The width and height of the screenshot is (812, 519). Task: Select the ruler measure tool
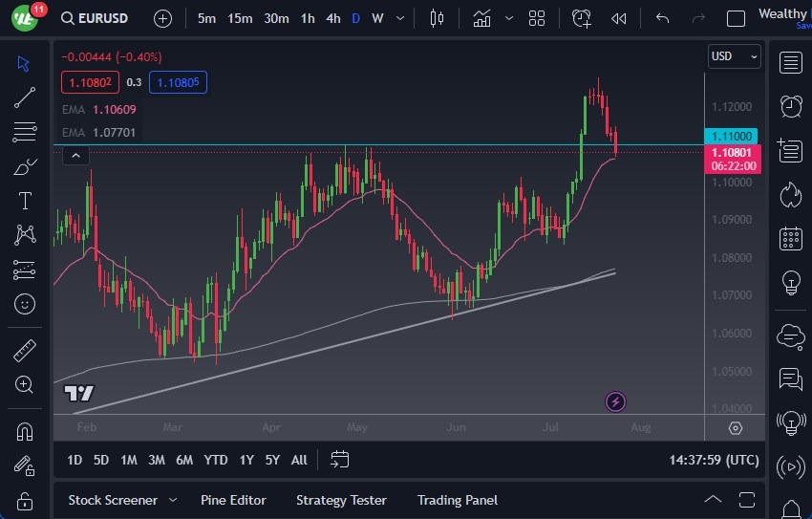[x=25, y=351]
